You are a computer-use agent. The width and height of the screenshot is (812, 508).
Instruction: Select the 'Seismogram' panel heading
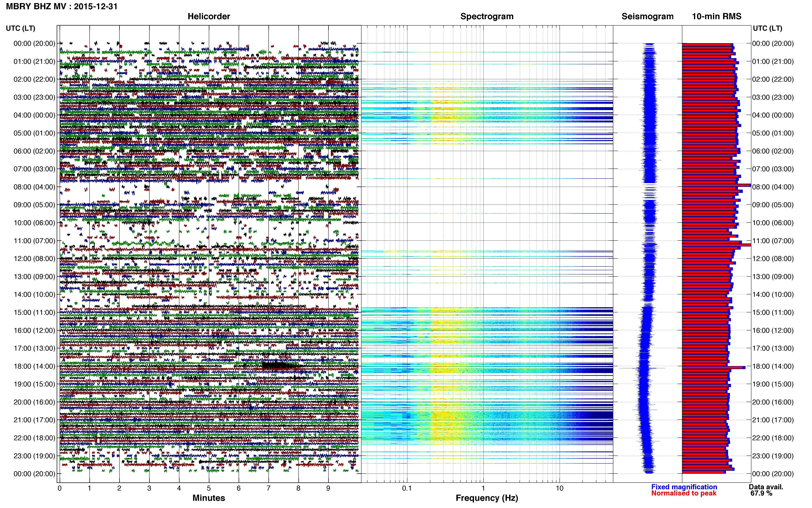pos(648,16)
